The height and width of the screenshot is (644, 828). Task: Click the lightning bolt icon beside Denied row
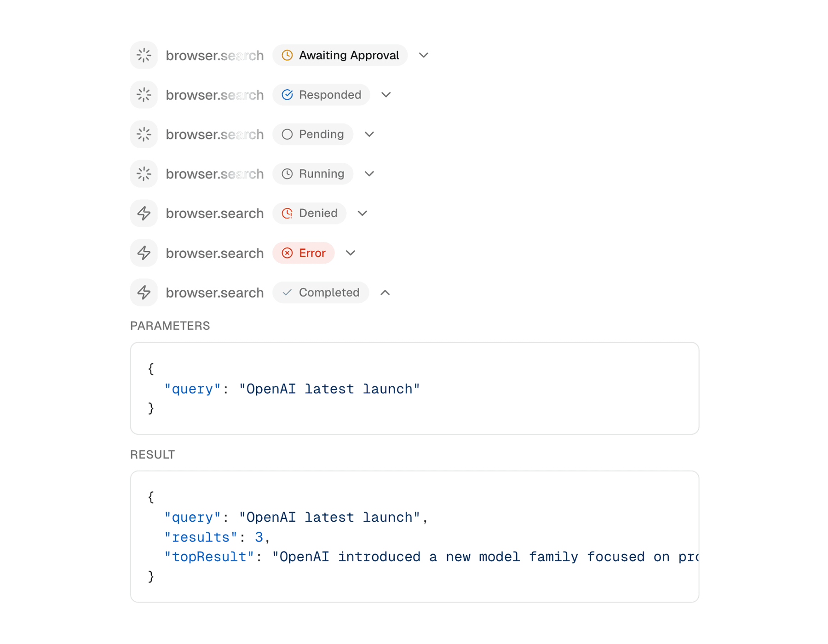point(144,213)
